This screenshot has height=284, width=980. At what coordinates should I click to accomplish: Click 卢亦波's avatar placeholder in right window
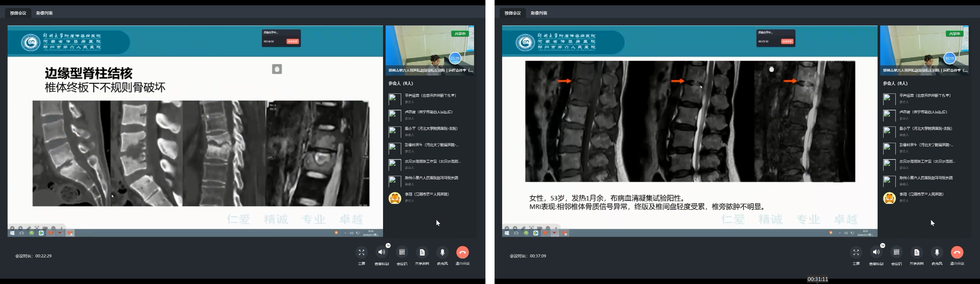point(889,115)
